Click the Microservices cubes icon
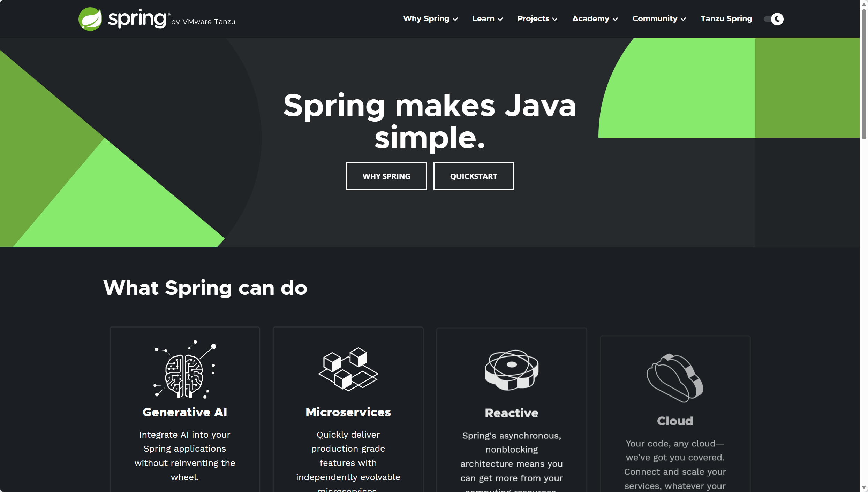 [348, 370]
